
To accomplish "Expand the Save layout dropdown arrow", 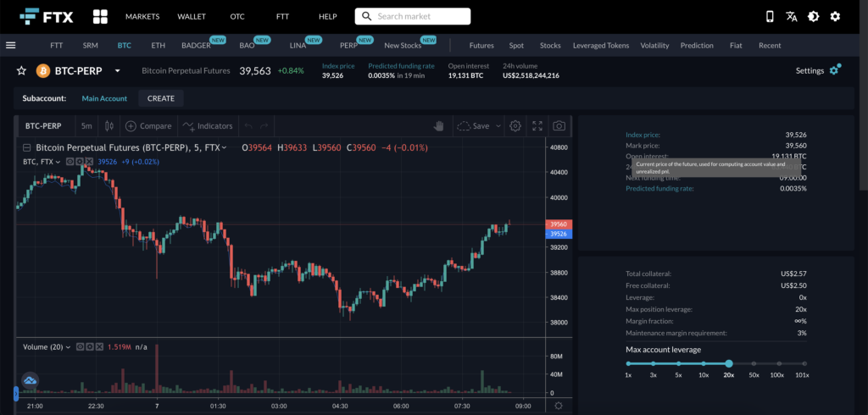I will [498, 126].
